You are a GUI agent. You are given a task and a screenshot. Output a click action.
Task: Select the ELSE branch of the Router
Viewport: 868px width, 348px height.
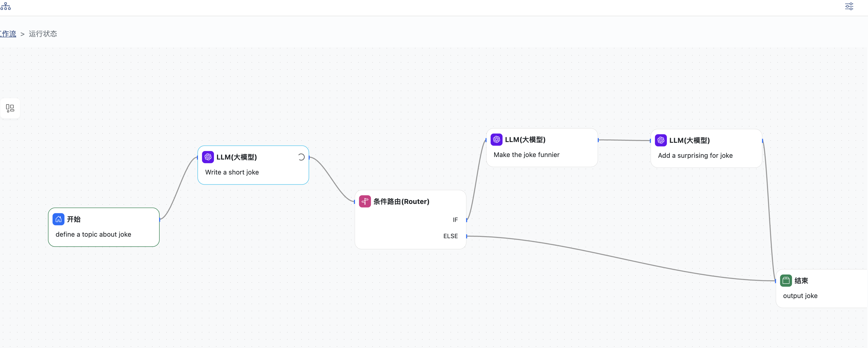[450, 236]
